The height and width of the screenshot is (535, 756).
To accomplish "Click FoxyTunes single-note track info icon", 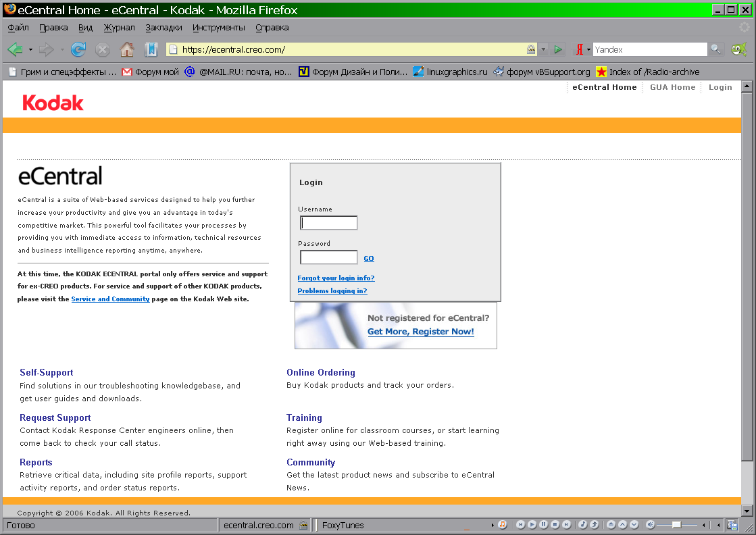I will 583,525.
